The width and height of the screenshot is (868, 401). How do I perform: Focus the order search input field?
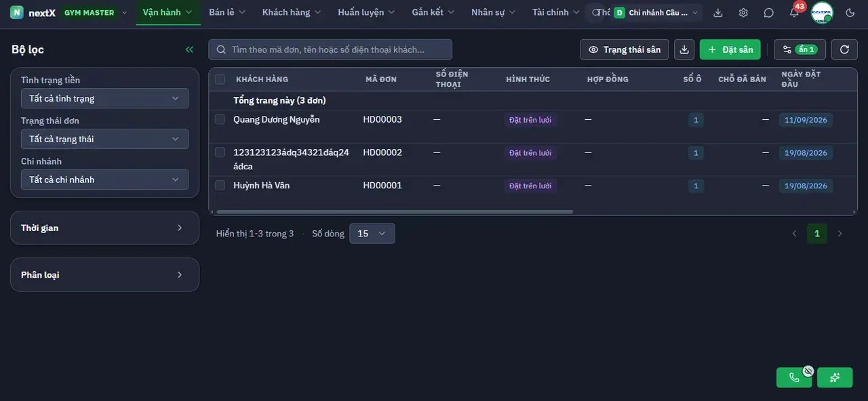(x=330, y=49)
